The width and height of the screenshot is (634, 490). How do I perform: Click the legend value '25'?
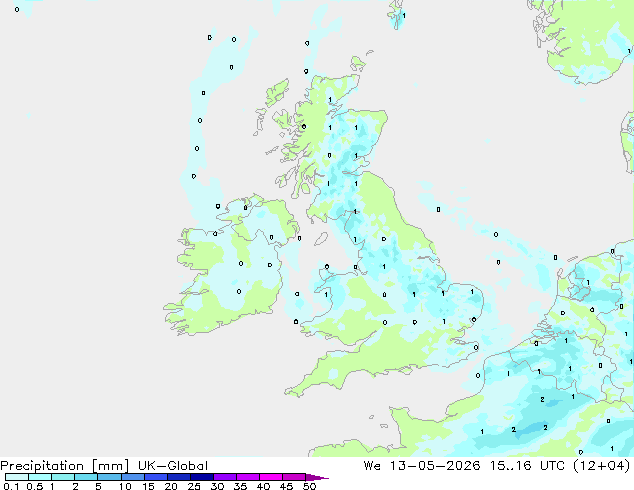pos(194,486)
